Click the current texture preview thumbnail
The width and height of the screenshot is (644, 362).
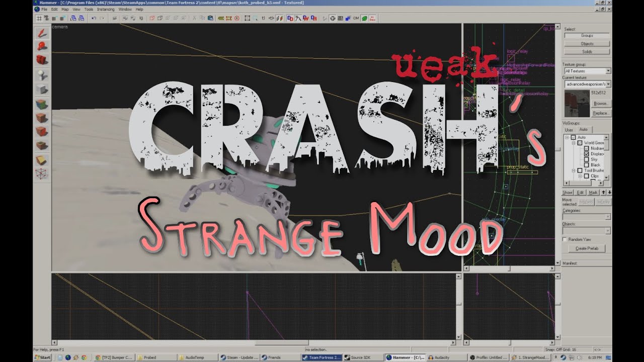click(576, 103)
